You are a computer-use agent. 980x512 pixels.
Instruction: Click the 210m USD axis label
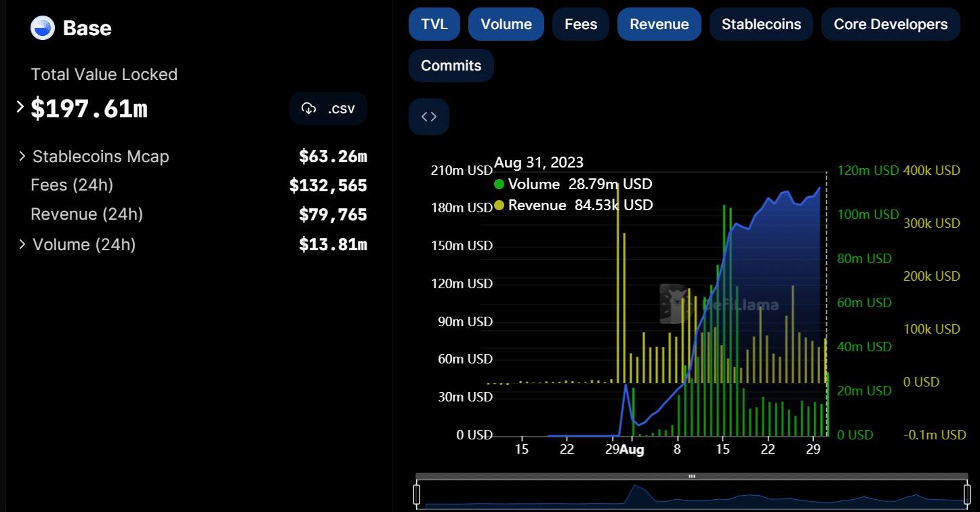(462, 170)
